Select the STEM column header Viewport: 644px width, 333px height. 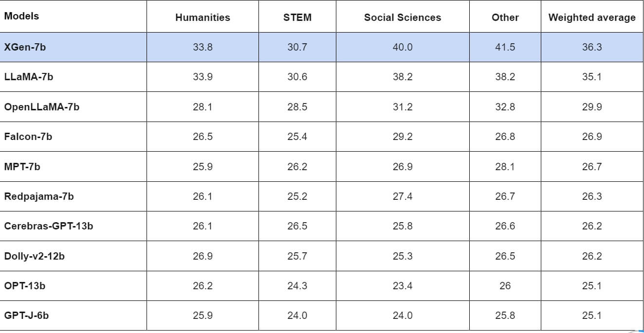pos(297,18)
